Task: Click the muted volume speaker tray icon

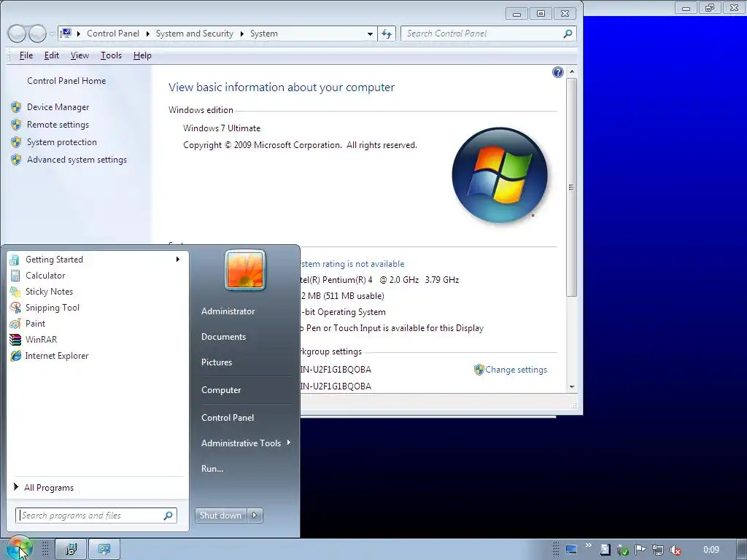Action: pyautogui.click(x=675, y=550)
